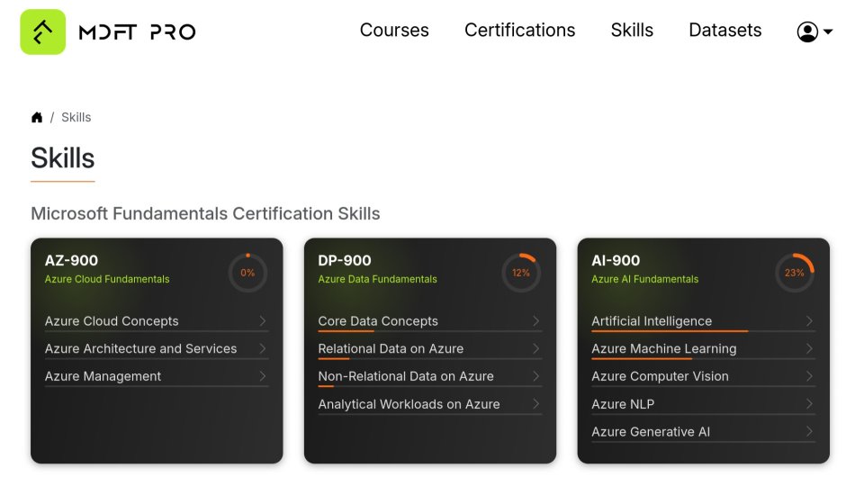Image resolution: width=864 pixels, height=504 pixels.
Task: Expand chevron beside Non-Relational Data on Azure
Action: pos(535,376)
